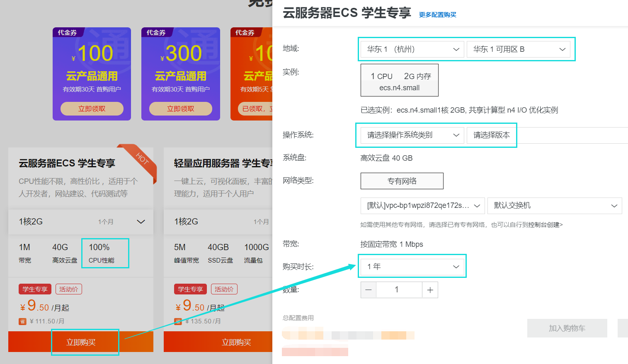This screenshot has width=628, height=364.
Task: Click the 按固定带宽 1 Mbps text
Action: pos(392,244)
